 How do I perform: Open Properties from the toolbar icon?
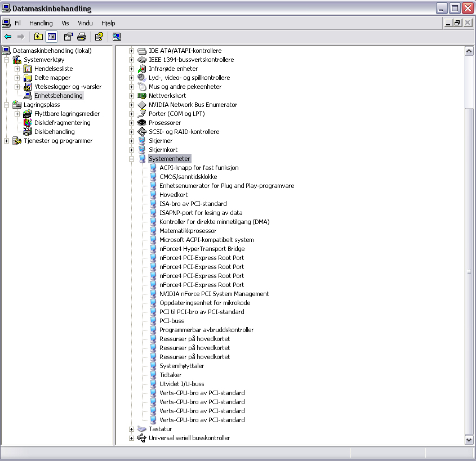68,37
